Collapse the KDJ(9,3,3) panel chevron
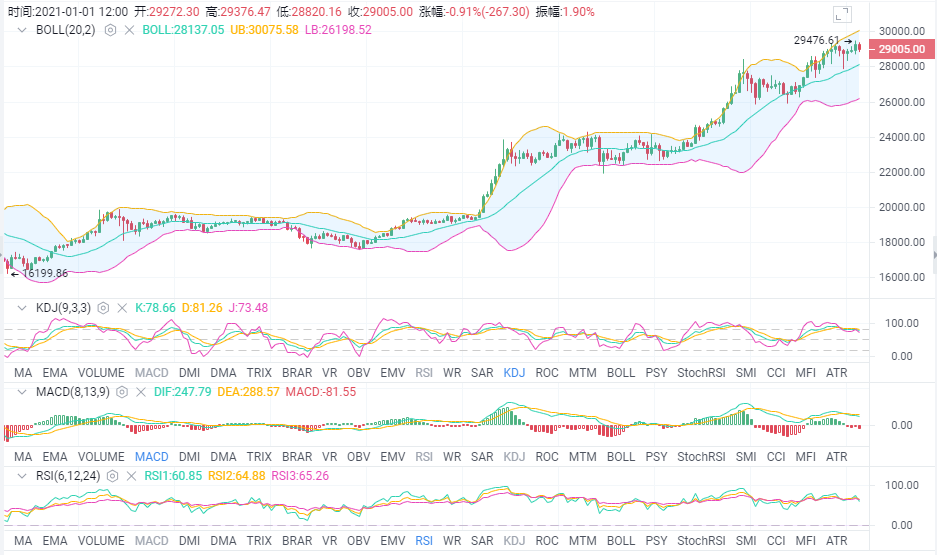 tap(22, 308)
